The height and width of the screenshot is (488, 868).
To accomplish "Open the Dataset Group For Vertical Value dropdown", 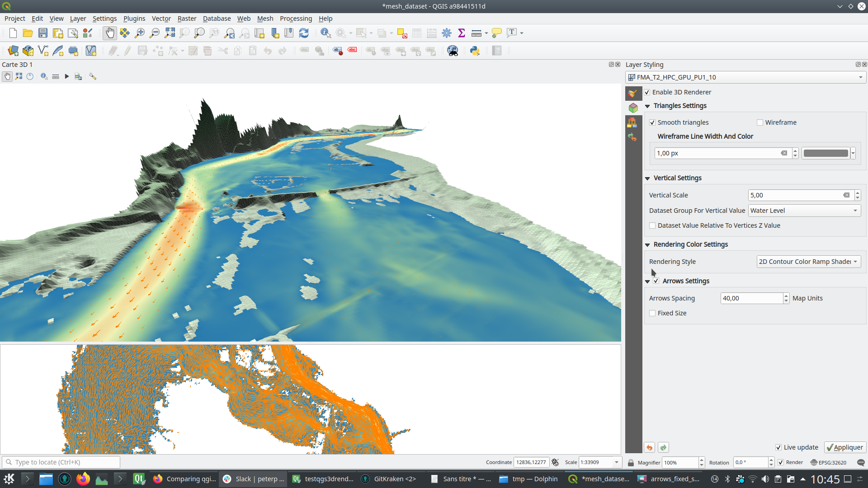I will pos(804,211).
